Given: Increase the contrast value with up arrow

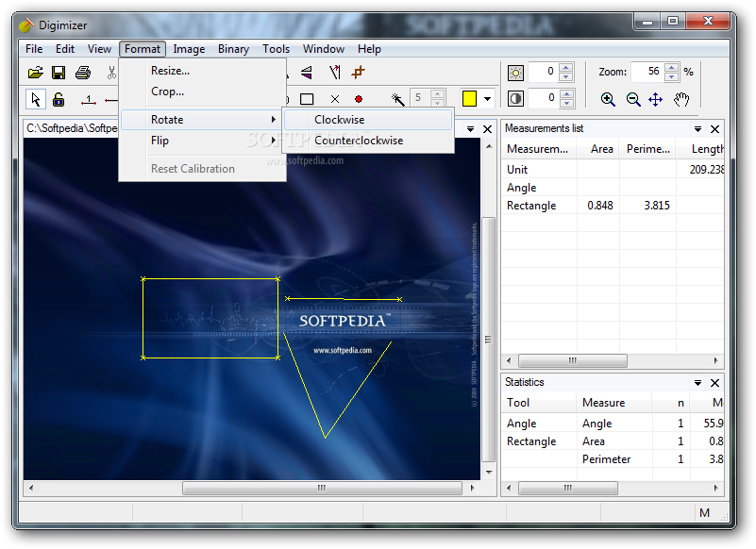Looking at the screenshot, I should pyautogui.click(x=566, y=93).
